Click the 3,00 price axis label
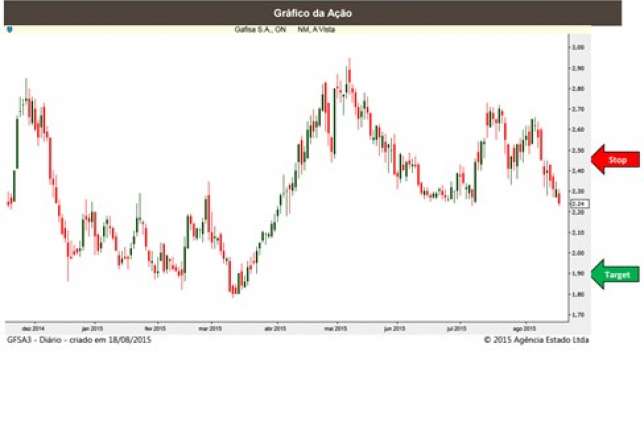644x434 pixels. click(x=577, y=47)
